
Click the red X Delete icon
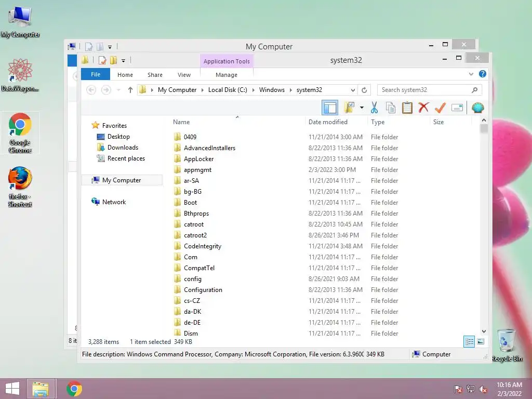point(423,108)
